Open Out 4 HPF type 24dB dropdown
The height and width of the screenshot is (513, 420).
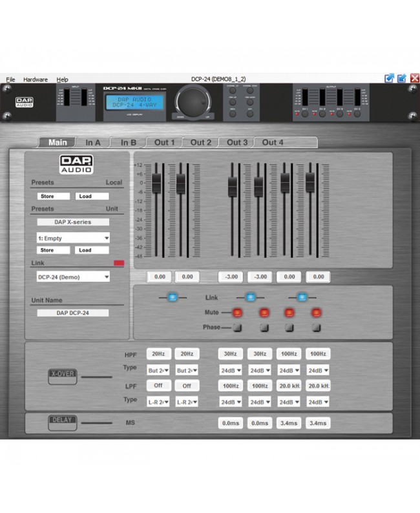pos(318,370)
